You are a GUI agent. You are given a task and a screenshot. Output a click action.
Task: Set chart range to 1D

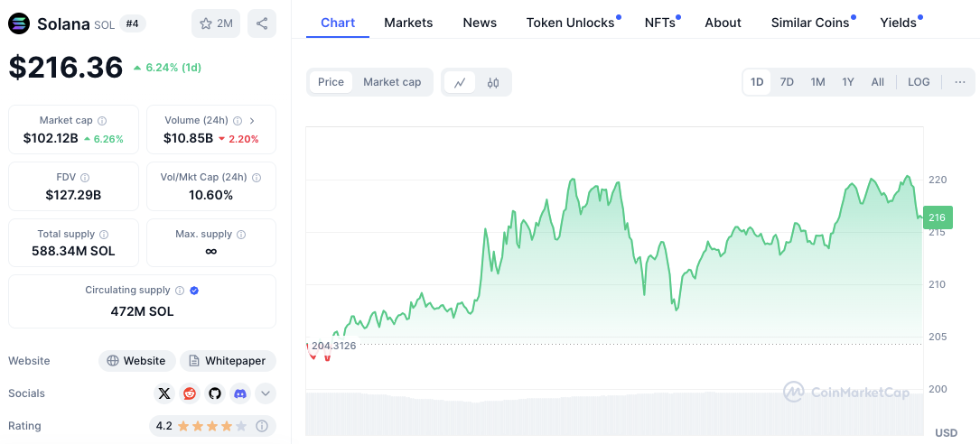tap(757, 82)
